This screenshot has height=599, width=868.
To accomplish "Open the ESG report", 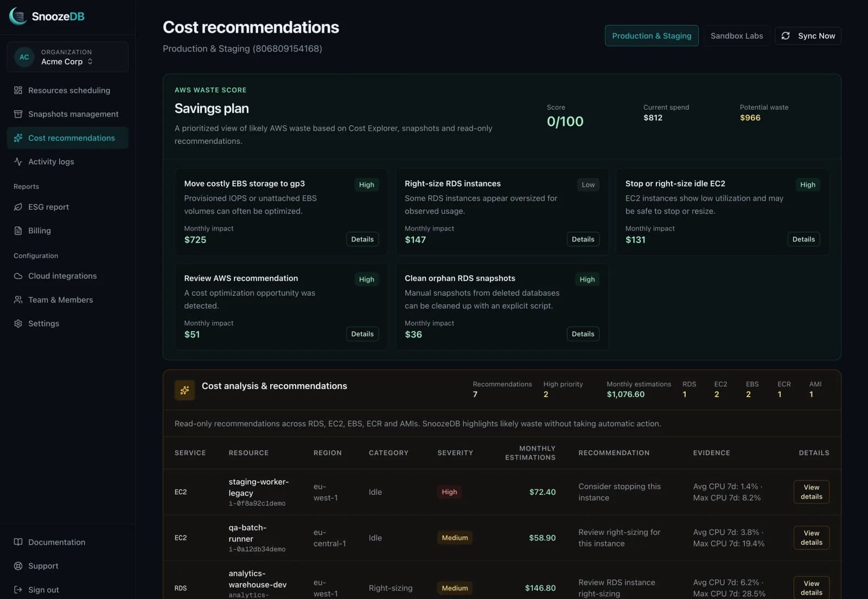I will pos(67,207).
